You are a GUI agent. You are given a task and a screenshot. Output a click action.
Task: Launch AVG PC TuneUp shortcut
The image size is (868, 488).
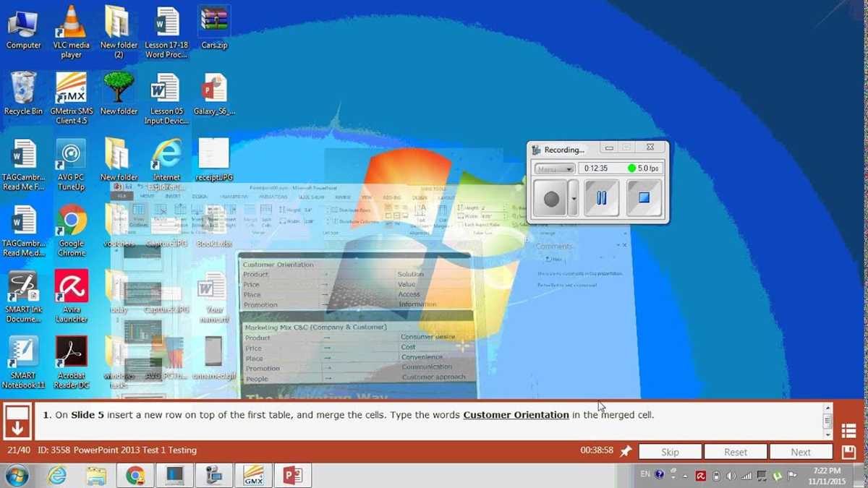[71, 165]
